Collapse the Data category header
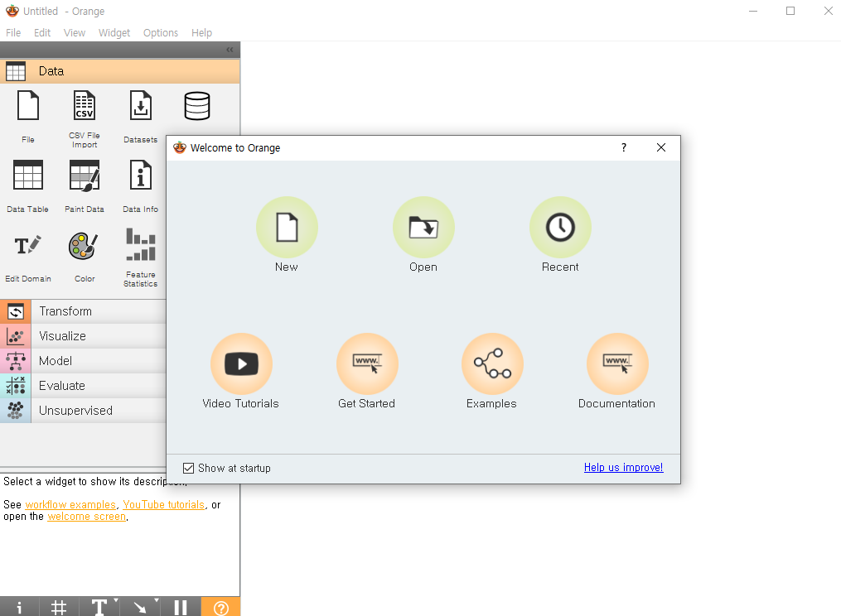 coord(120,71)
